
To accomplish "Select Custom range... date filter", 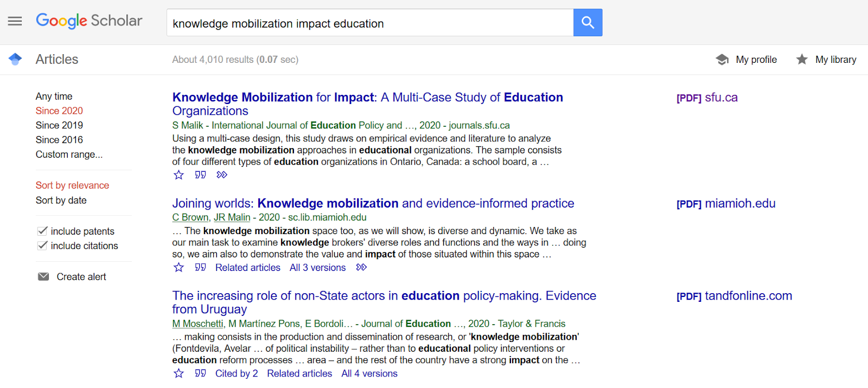I will (69, 154).
